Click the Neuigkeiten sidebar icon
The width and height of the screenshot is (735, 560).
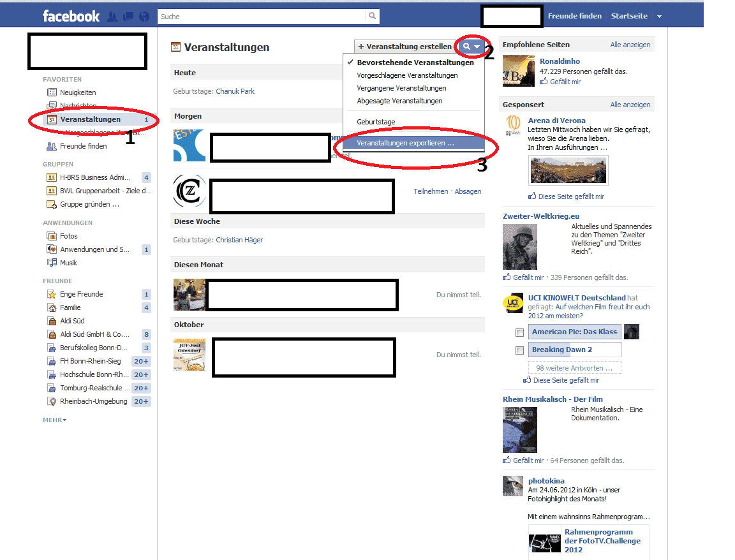52,92
